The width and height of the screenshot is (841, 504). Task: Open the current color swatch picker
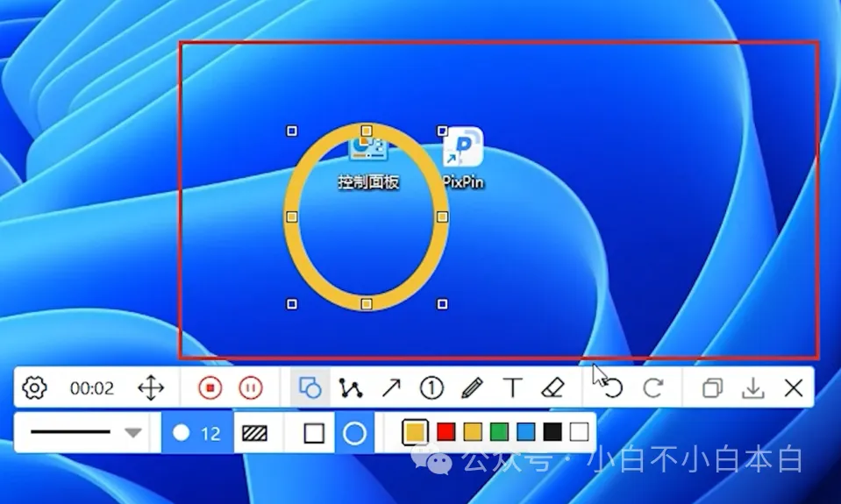[x=415, y=432]
